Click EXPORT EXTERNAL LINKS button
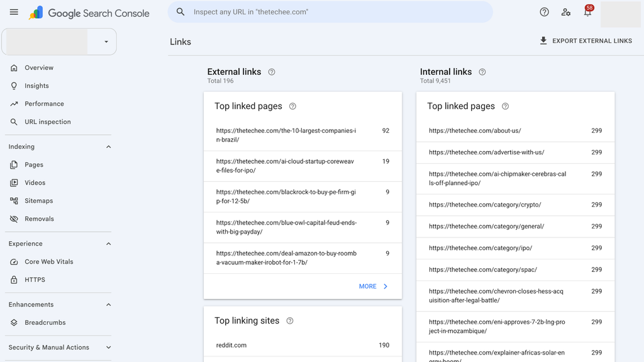Screen dimensions: 644x362 (586, 41)
